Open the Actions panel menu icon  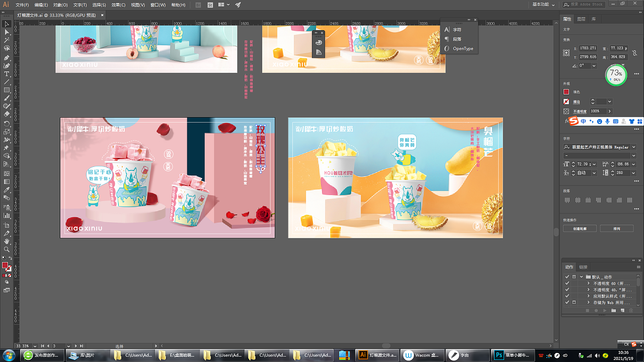638,267
